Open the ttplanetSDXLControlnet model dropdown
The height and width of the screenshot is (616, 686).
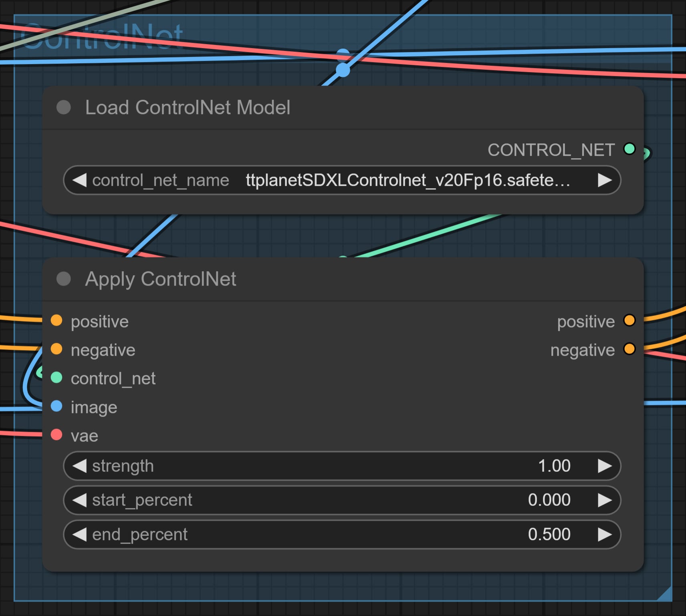(342, 180)
